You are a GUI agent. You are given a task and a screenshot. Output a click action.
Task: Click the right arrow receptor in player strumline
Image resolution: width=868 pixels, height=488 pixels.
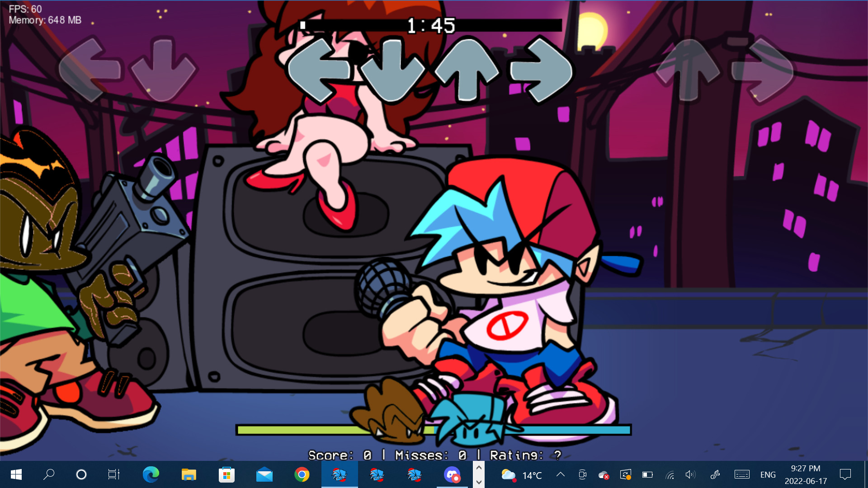(541, 70)
